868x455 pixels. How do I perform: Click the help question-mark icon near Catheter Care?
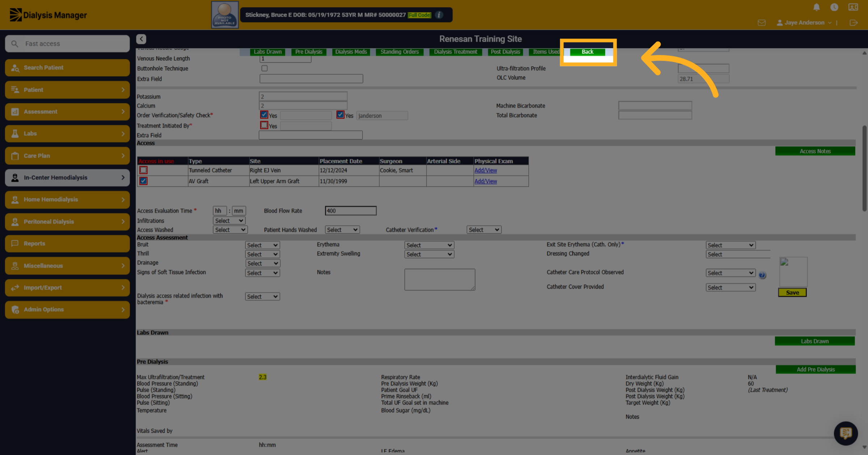[762, 275]
